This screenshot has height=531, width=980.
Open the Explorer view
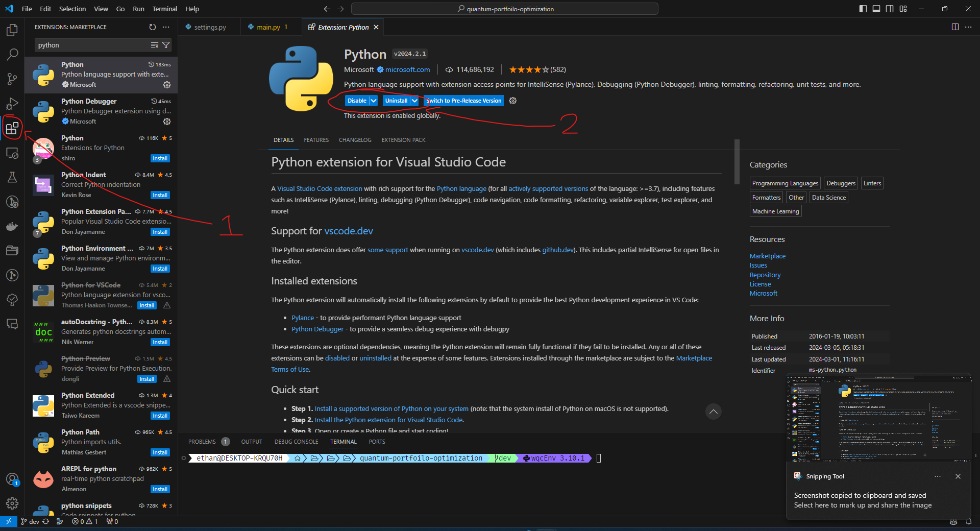point(12,30)
